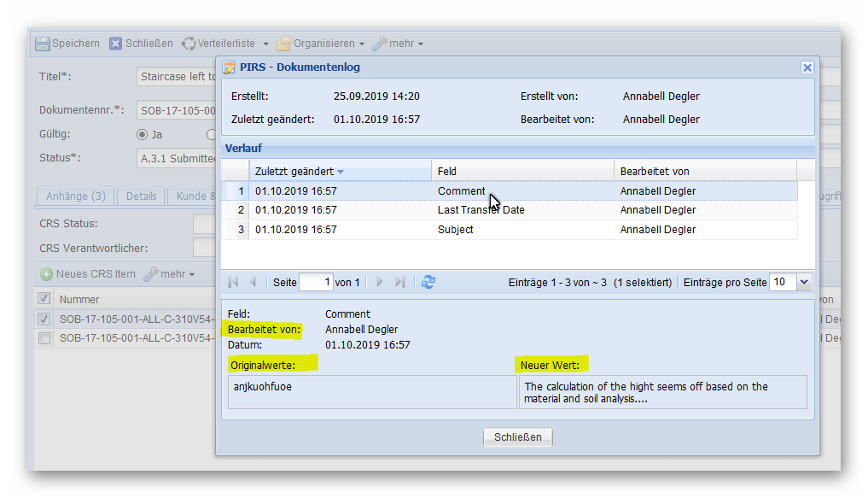
Task: Click the Speichern save icon
Action: (x=43, y=44)
